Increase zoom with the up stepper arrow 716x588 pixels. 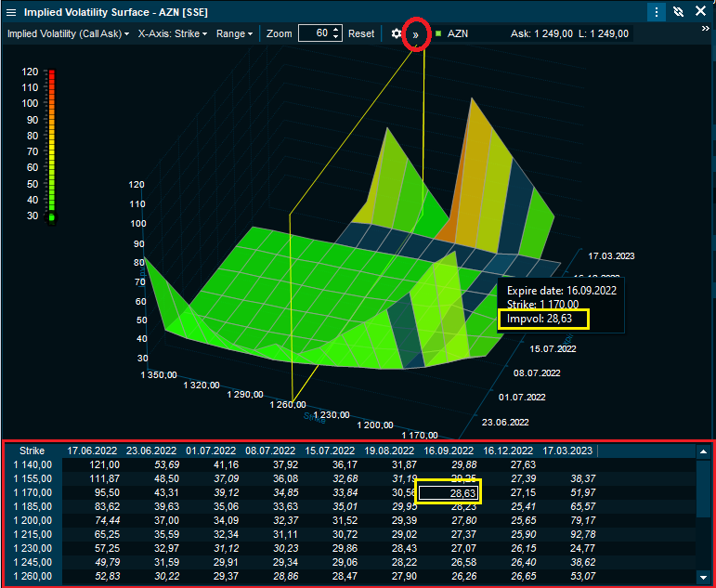pyautogui.click(x=336, y=30)
